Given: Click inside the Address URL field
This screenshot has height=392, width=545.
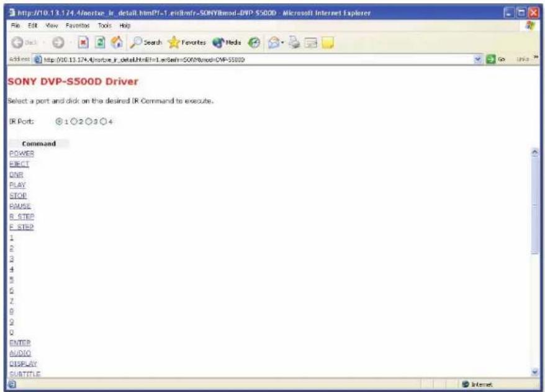Looking at the screenshot, I should (257, 60).
